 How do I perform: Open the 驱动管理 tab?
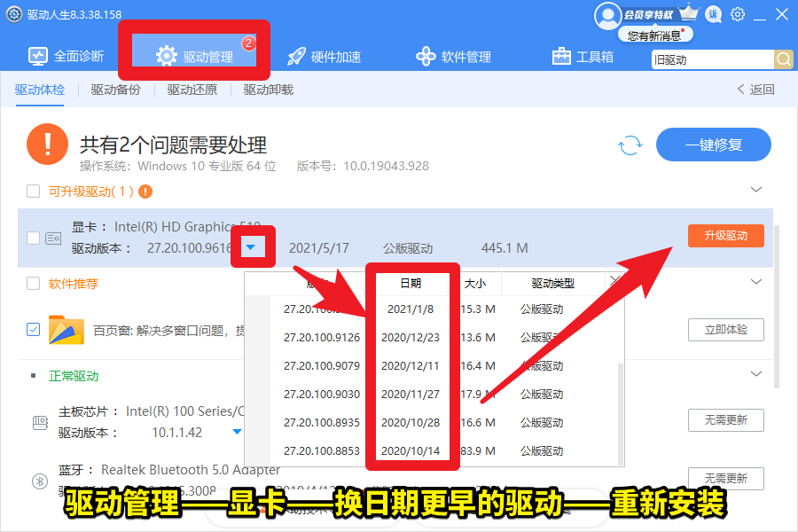pos(194,56)
